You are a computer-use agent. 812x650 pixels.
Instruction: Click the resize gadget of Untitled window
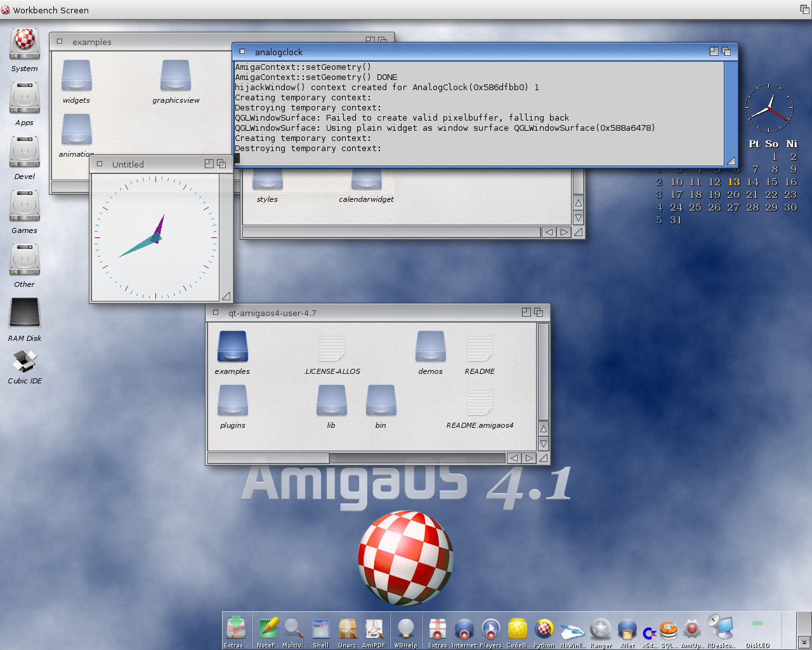point(226,296)
